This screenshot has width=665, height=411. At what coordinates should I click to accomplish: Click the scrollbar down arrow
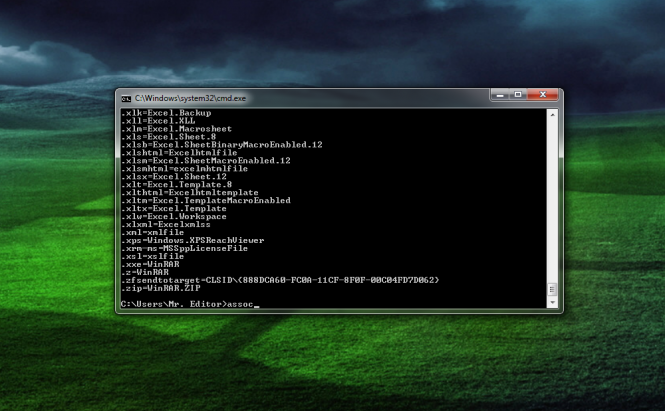click(x=550, y=302)
